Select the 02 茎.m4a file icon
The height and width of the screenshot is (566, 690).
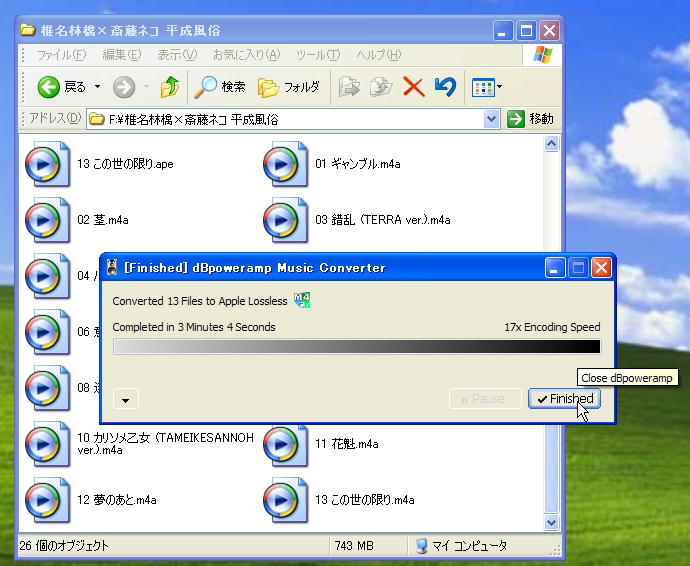point(47,220)
